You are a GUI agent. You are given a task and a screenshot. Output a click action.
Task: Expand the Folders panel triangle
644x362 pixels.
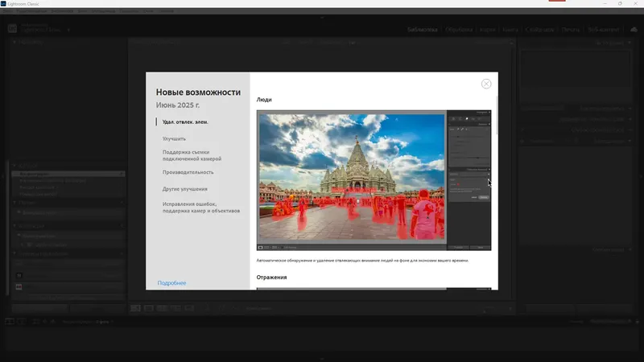14,203
